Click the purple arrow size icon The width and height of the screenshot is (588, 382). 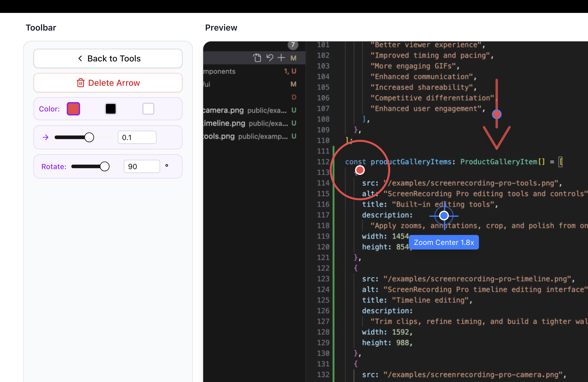pyautogui.click(x=45, y=137)
